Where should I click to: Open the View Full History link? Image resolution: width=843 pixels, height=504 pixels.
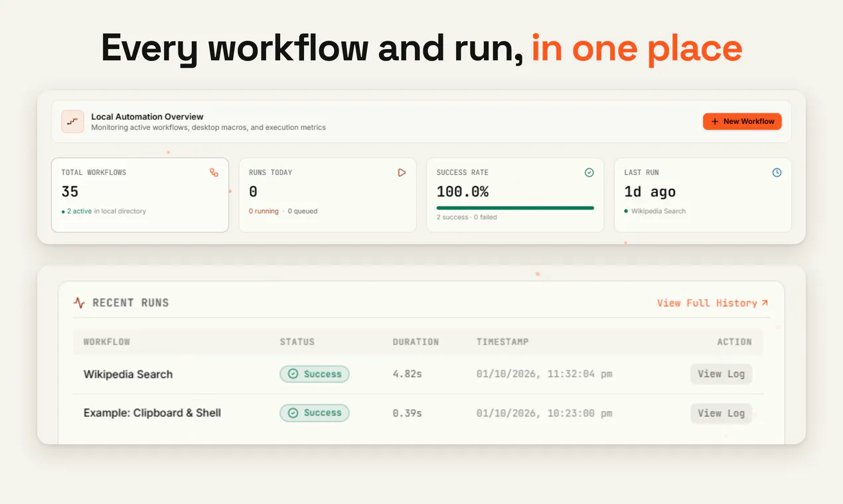pos(712,303)
